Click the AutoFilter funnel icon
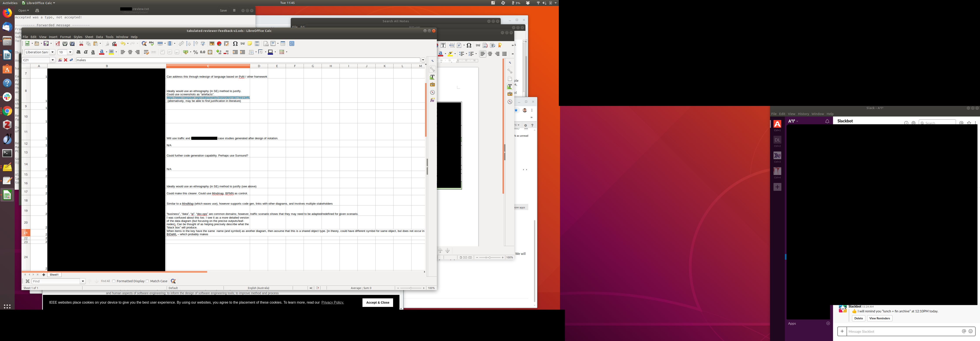Screen dimensions: 980x341 [203, 44]
